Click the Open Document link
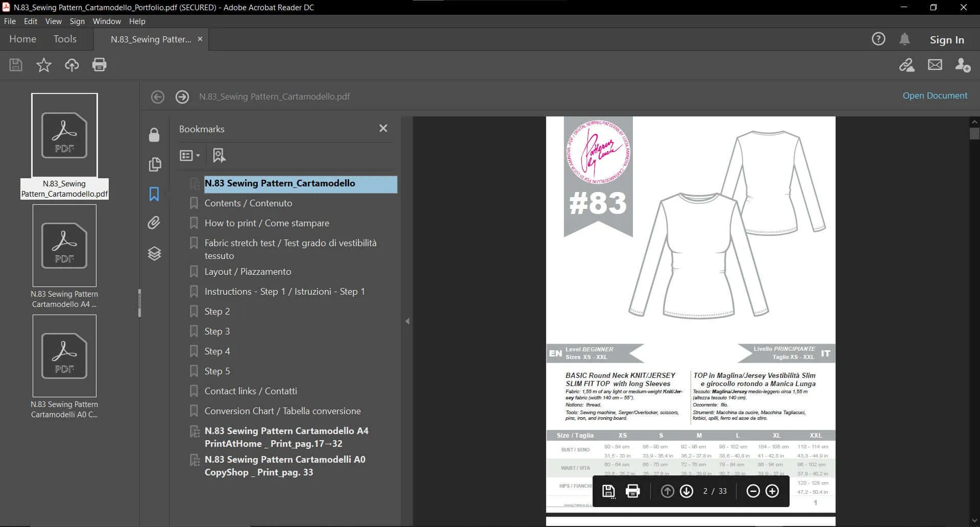 pos(935,95)
